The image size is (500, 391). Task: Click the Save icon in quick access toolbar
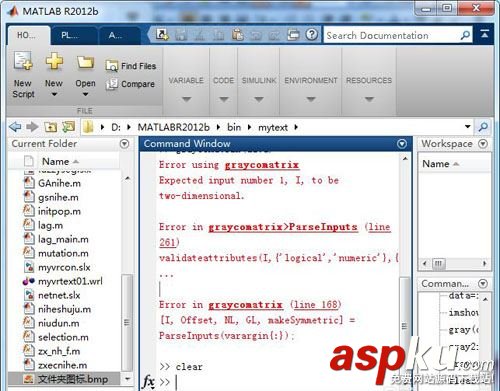(x=181, y=35)
